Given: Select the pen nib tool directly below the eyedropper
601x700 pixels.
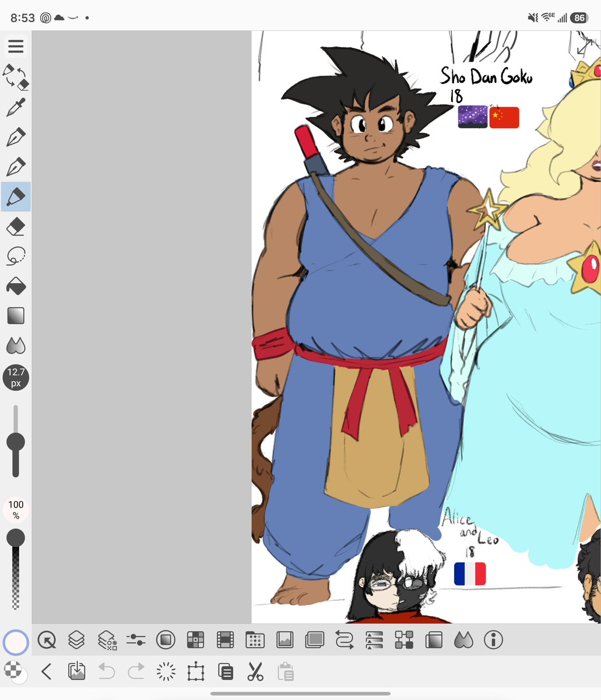Looking at the screenshot, I should tap(16, 137).
